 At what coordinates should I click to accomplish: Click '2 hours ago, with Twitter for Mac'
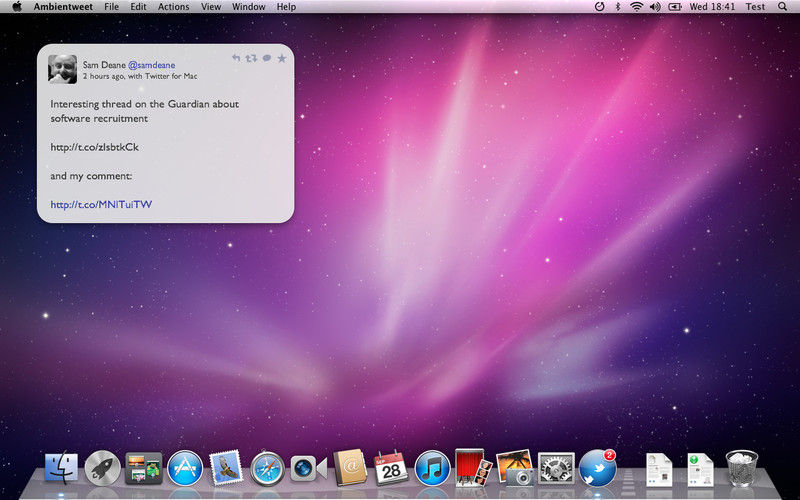coord(140,76)
